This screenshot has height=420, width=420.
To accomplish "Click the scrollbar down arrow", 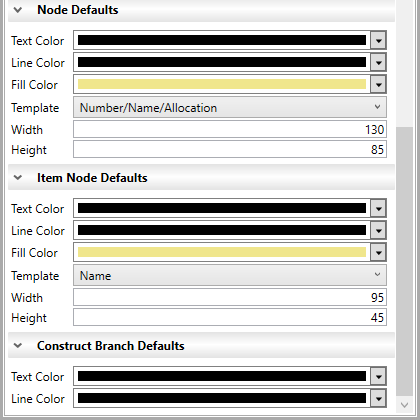I will (405, 405).
